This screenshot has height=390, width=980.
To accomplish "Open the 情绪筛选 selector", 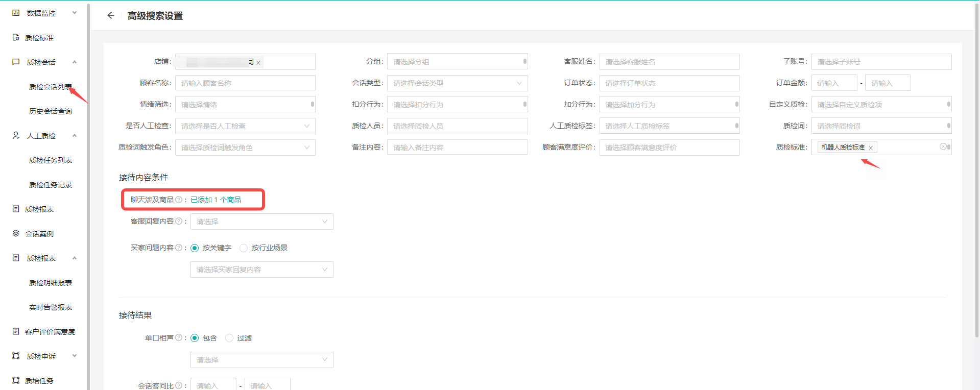I will pyautogui.click(x=245, y=104).
